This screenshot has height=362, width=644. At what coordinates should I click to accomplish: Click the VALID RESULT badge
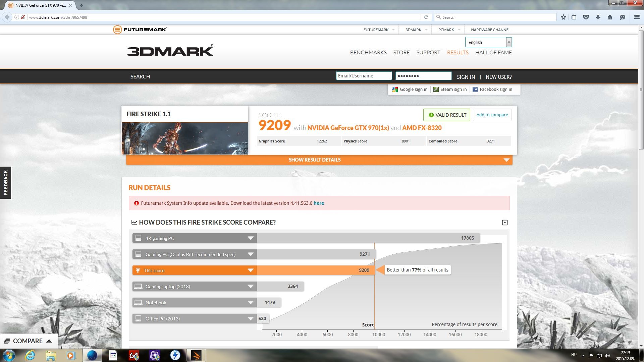tap(447, 115)
